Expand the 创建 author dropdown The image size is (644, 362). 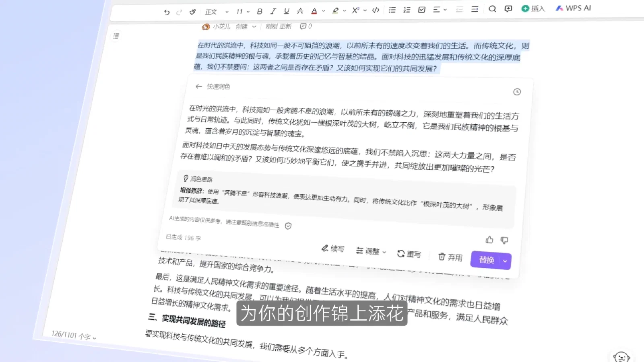(x=246, y=27)
